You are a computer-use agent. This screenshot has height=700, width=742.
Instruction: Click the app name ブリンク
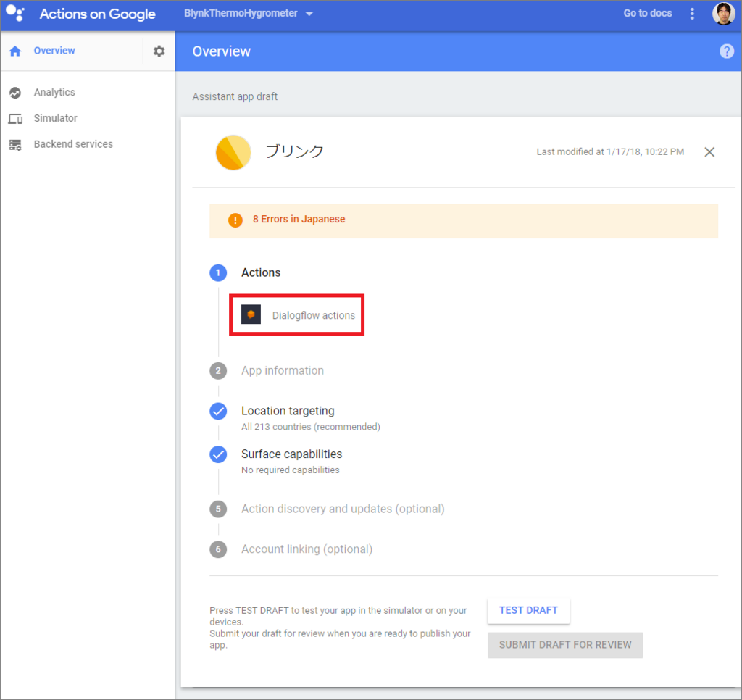pos(294,151)
